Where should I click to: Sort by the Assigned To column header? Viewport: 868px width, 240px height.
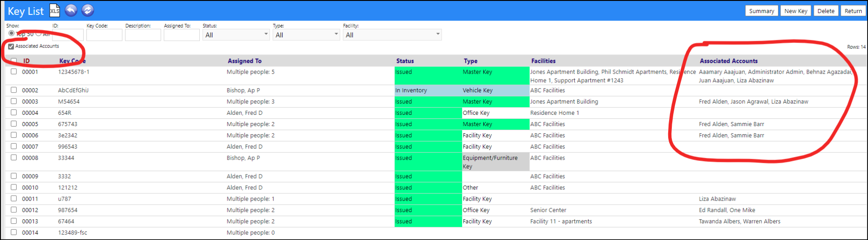[x=245, y=61]
